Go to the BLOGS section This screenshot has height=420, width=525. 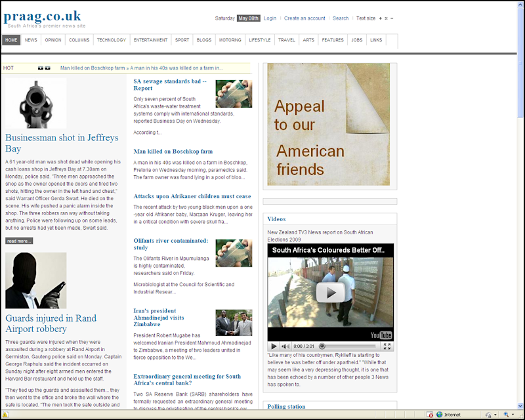204,40
